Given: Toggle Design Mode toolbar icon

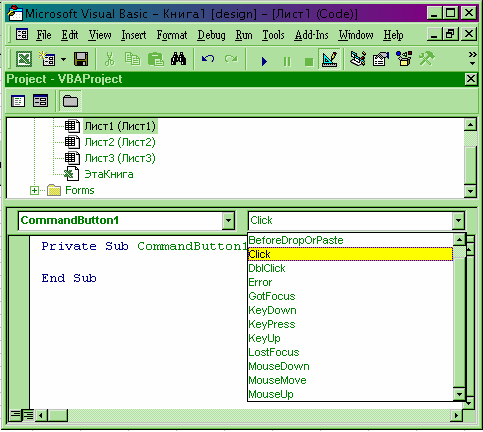Looking at the screenshot, I should tap(329, 59).
